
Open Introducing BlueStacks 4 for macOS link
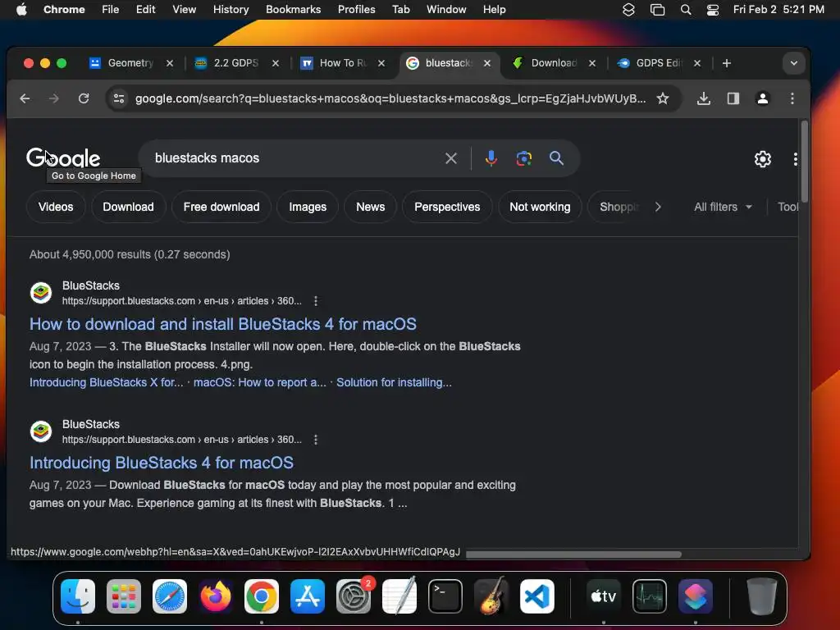(x=162, y=463)
